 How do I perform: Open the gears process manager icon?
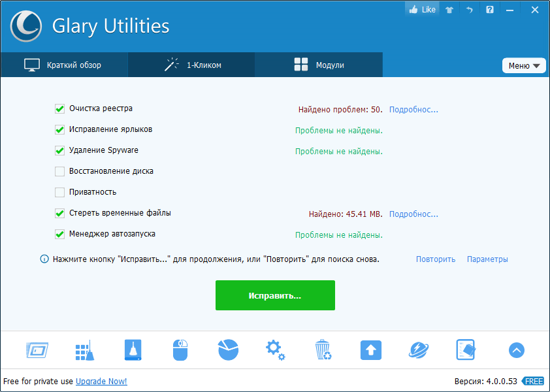click(276, 350)
